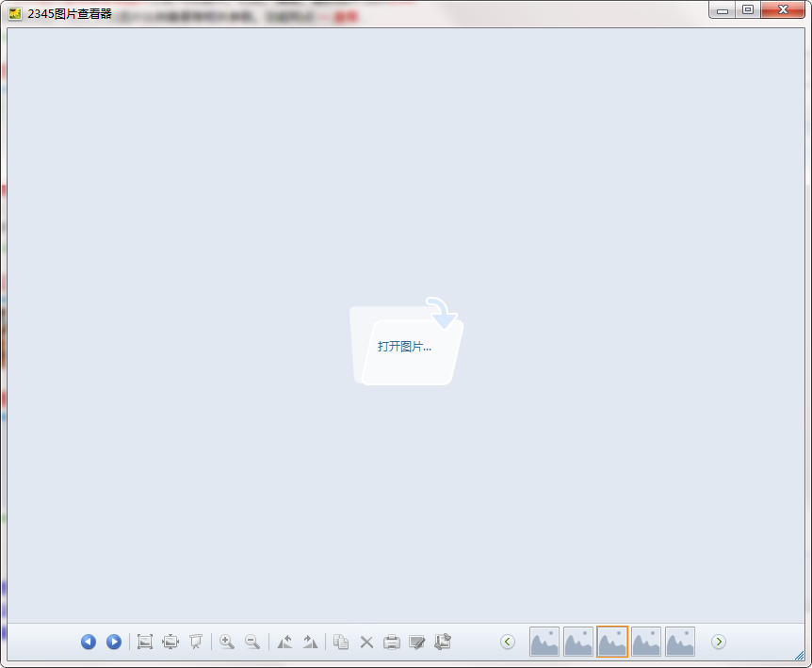Delete the current image with X icon
Viewport: 812px width, 668px height.
click(366, 642)
